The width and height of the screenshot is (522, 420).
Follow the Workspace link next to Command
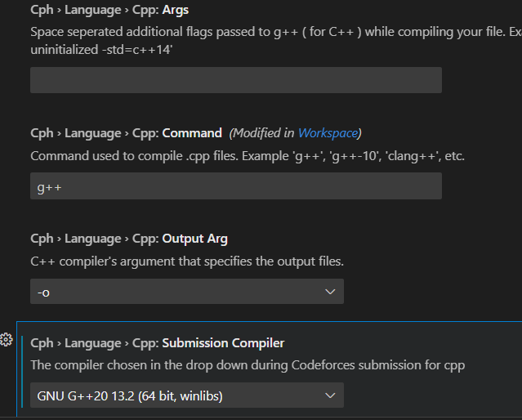(328, 133)
